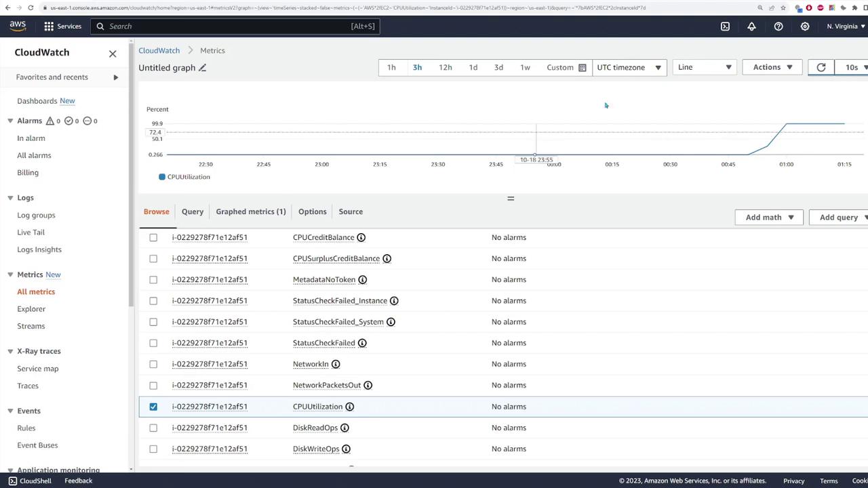Expand the Line chart type dropdown
The image size is (868, 488).
tap(704, 67)
